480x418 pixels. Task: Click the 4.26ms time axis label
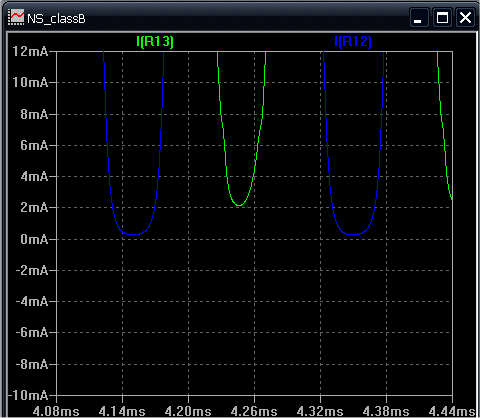click(254, 411)
